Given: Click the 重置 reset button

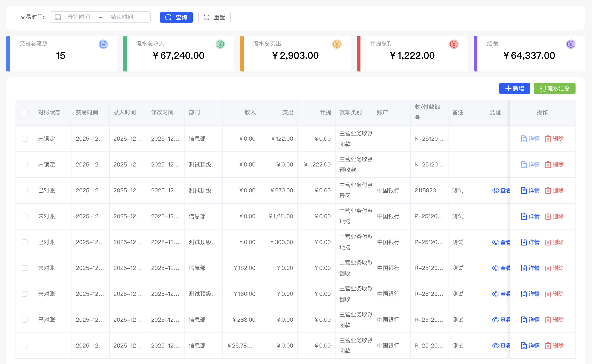Looking at the screenshot, I should (214, 17).
